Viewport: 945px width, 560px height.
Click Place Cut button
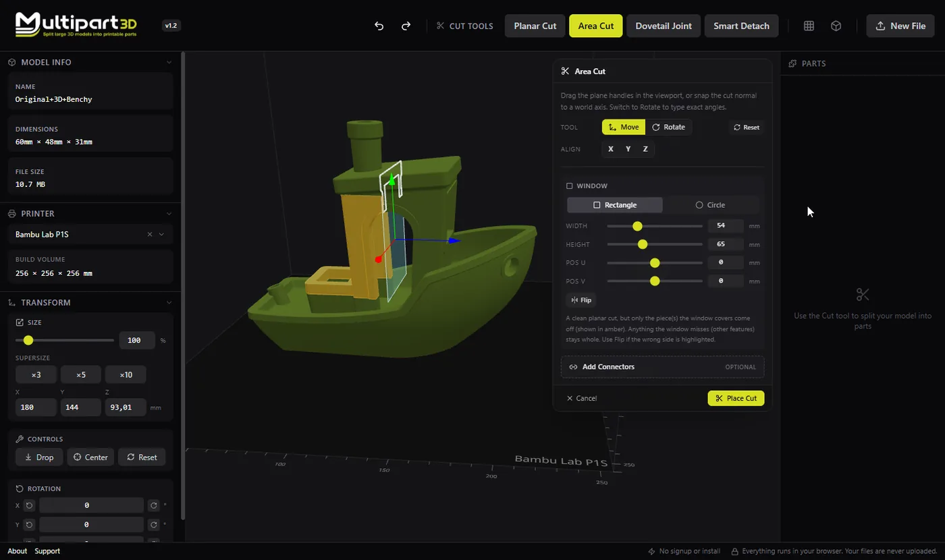[x=736, y=398]
